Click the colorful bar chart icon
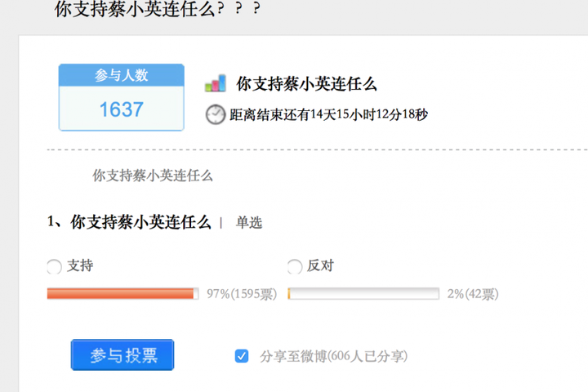 (x=216, y=83)
